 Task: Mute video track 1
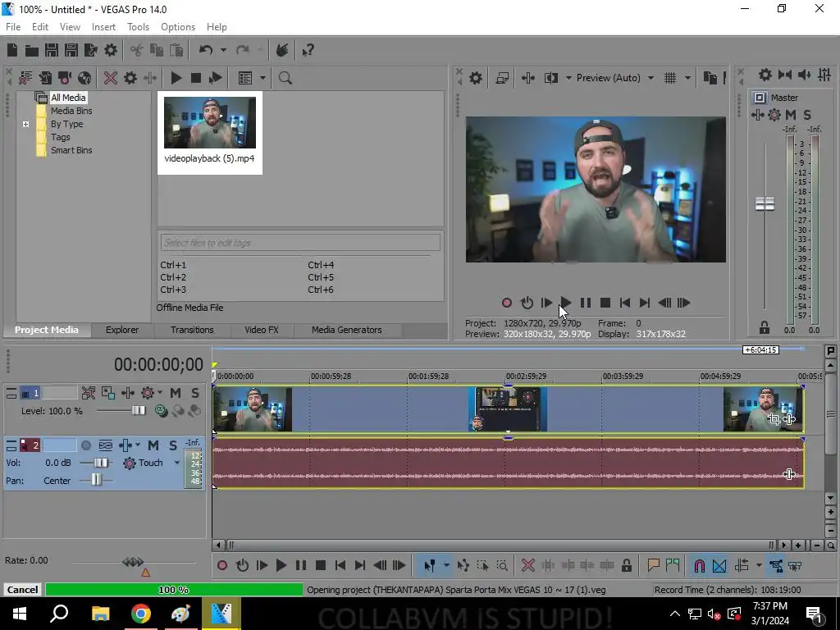176,393
